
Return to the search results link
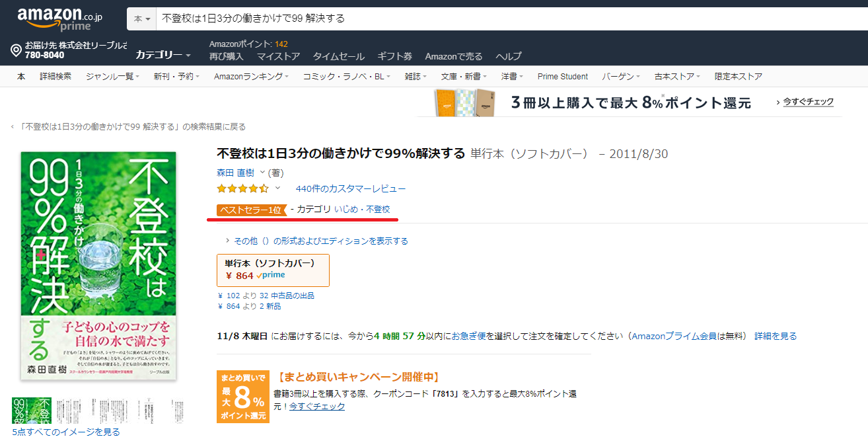point(132,127)
